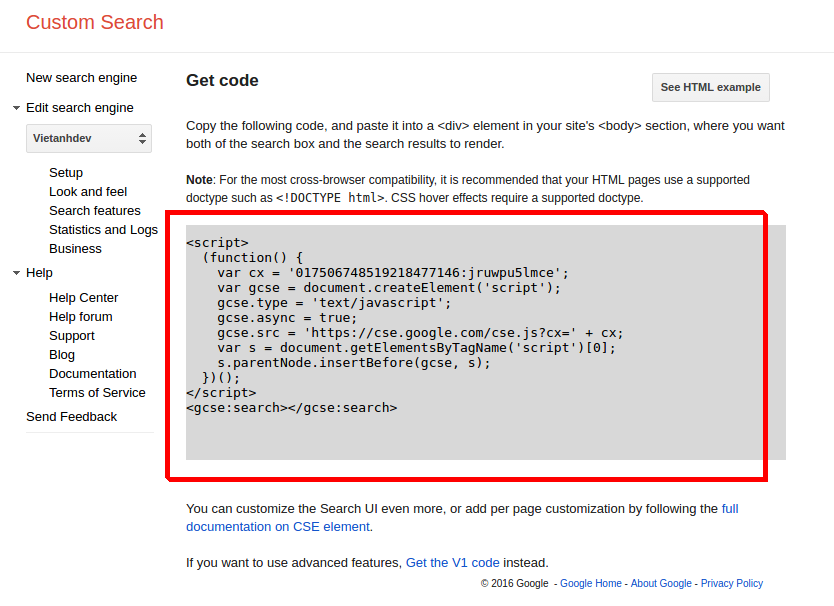Open the Support page
The height and width of the screenshot is (606, 834).
(72, 336)
